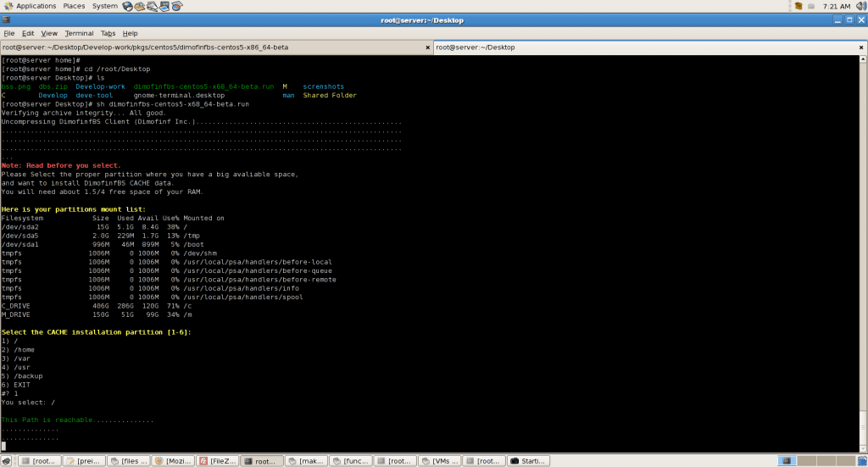Click the red 'Note: Read before you select.' line
This screenshot has width=868, height=467.
[x=61, y=165]
